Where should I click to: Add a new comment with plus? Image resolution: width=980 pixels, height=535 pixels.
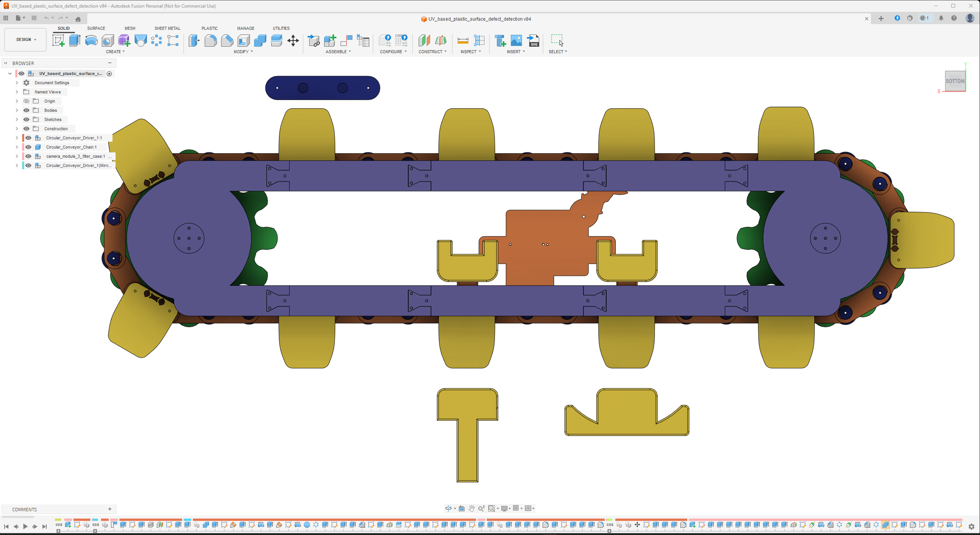coord(110,509)
